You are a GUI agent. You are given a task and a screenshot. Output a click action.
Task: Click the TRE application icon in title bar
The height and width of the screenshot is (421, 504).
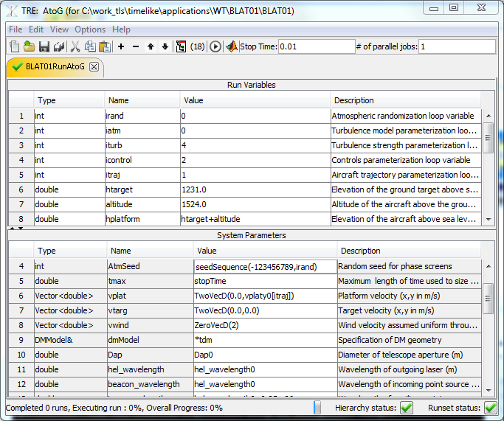(12, 10)
